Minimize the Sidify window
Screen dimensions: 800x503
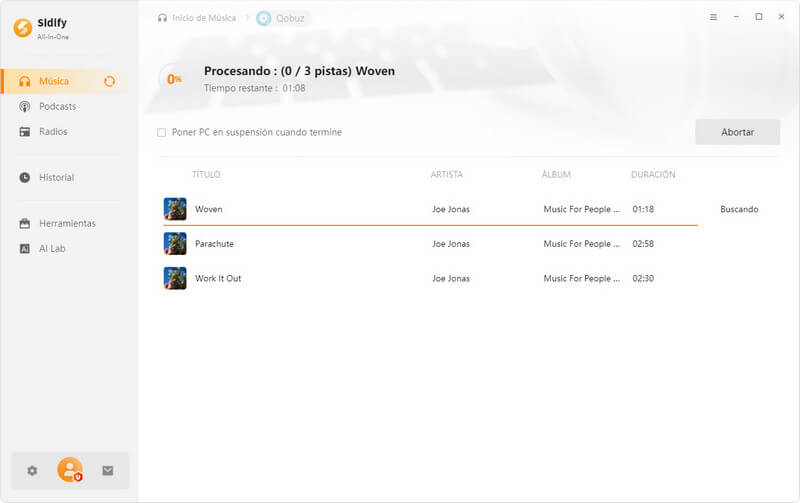click(x=736, y=17)
